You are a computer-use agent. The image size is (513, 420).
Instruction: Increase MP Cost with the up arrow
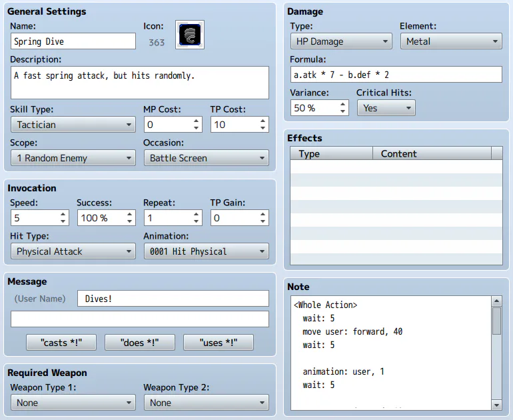[x=196, y=121]
